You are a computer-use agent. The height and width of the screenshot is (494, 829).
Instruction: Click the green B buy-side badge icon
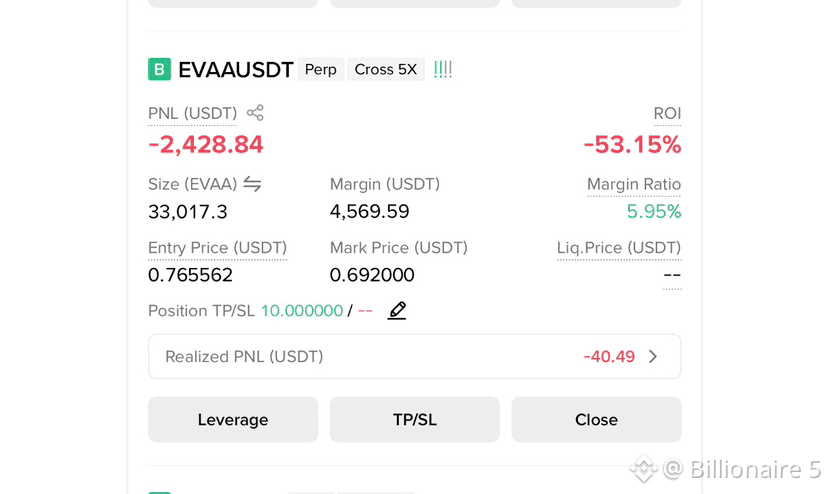click(159, 69)
